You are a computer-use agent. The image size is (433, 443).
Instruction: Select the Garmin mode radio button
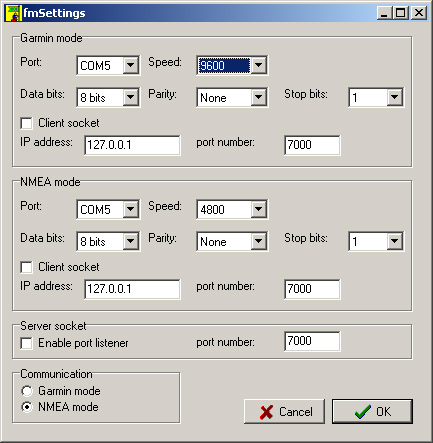pos(27,391)
